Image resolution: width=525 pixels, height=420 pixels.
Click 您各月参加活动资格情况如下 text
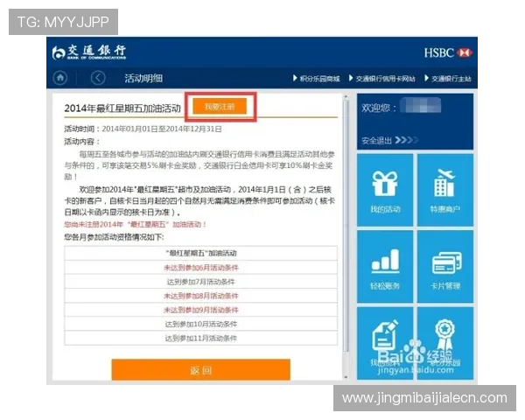[x=114, y=237]
